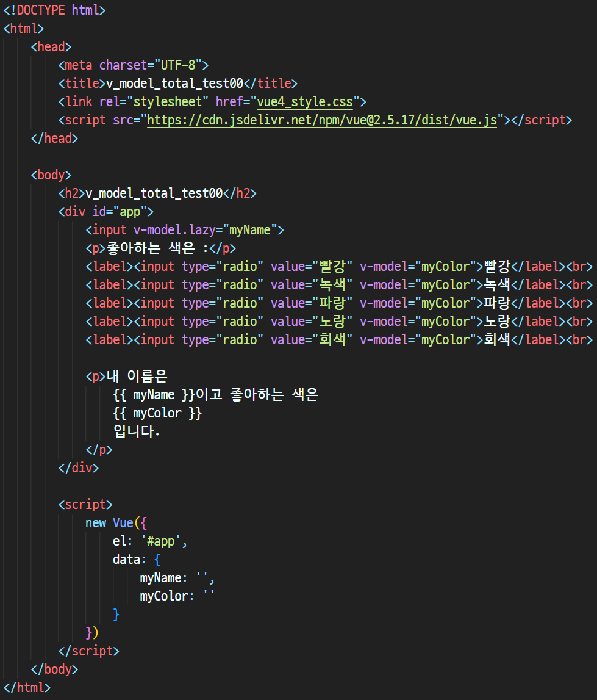Click the closing </body> tag

click(x=54, y=669)
